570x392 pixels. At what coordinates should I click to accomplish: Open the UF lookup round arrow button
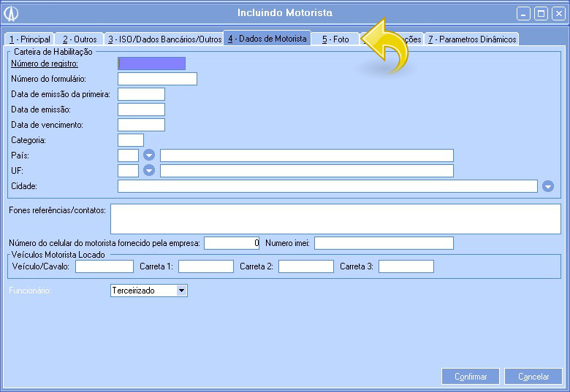coord(149,171)
